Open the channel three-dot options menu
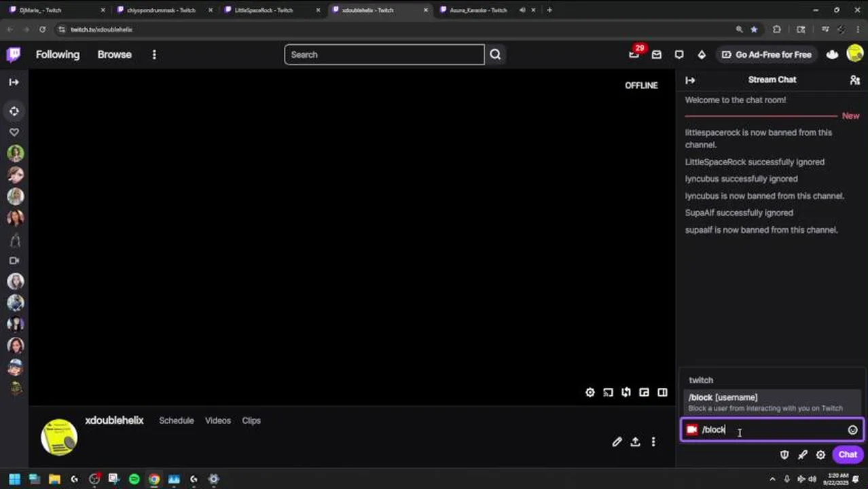 pyautogui.click(x=653, y=442)
